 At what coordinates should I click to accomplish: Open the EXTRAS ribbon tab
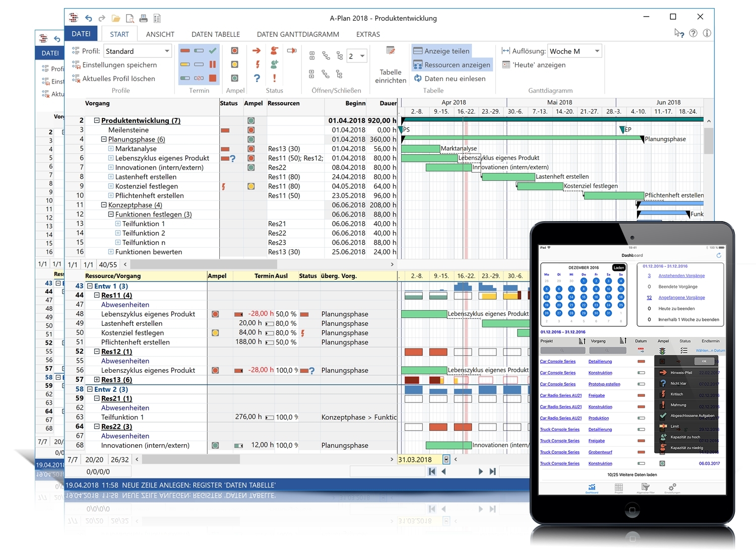(368, 34)
